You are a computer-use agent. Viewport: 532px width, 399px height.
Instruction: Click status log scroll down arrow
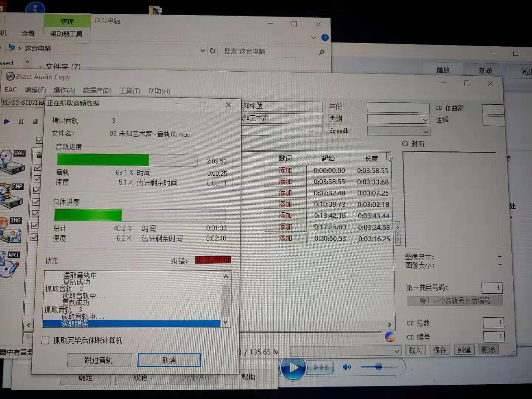click(225, 323)
